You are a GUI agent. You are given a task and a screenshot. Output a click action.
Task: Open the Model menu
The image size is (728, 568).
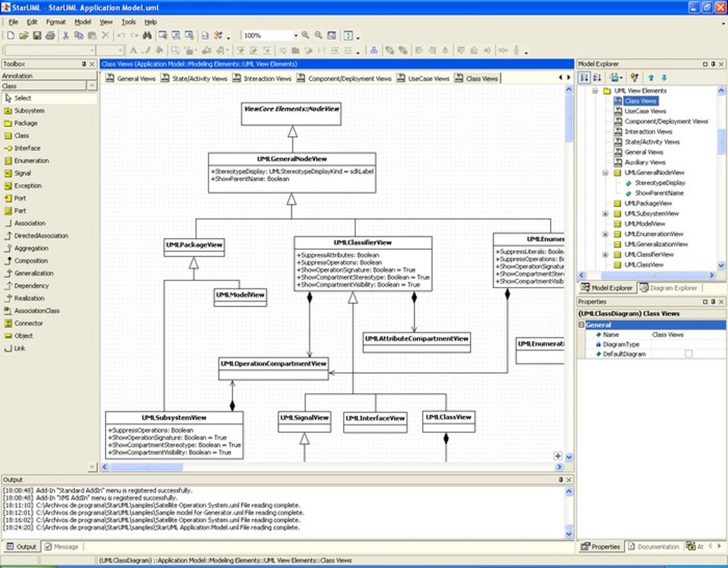[x=83, y=22]
